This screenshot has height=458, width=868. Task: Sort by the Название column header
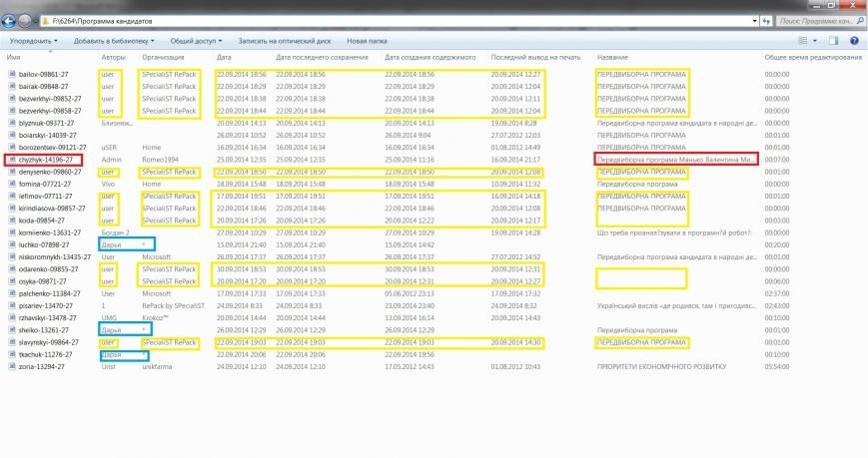pos(612,57)
